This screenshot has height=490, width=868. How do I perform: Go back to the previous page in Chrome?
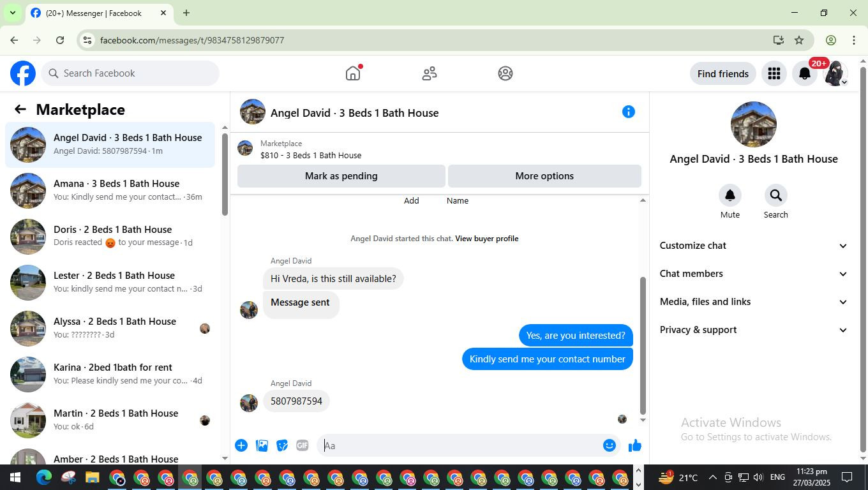pyautogui.click(x=14, y=40)
